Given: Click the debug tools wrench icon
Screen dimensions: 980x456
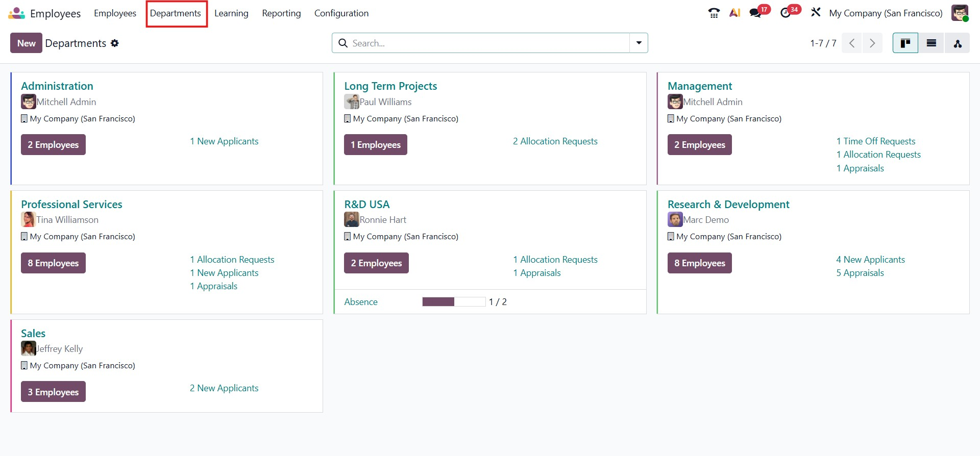Looking at the screenshot, I should pyautogui.click(x=816, y=12).
